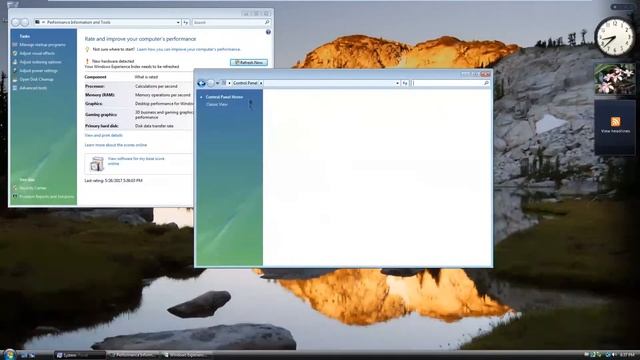Click Learn more about the scores online
The height and width of the screenshot is (360, 640).
(x=116, y=145)
